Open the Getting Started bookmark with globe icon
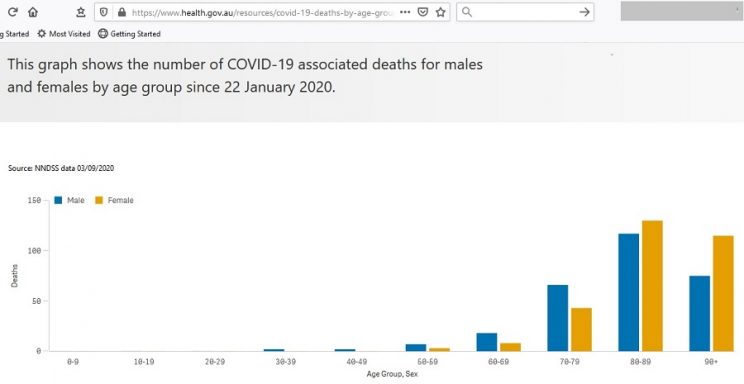 tap(129, 34)
